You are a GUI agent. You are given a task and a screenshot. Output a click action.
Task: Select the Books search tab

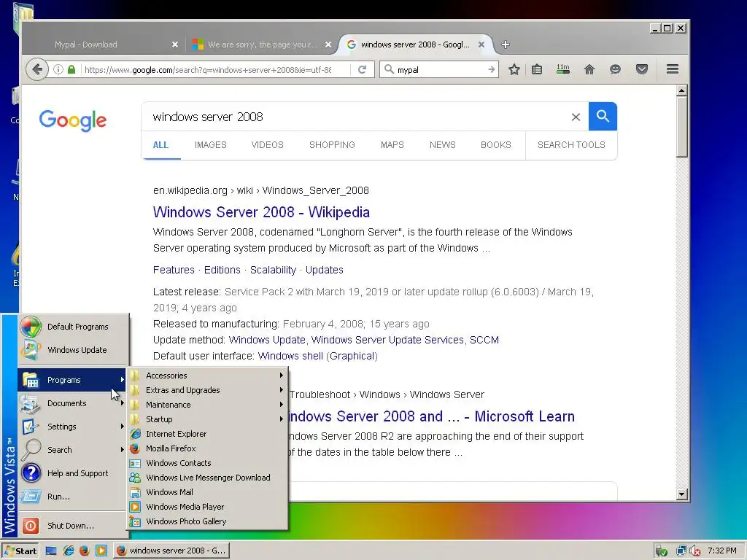[495, 145]
